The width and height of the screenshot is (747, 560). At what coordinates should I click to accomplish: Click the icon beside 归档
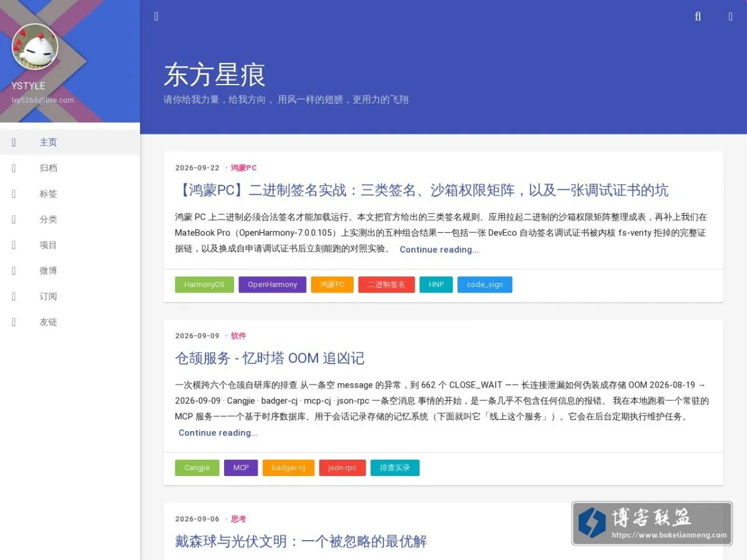click(14, 168)
